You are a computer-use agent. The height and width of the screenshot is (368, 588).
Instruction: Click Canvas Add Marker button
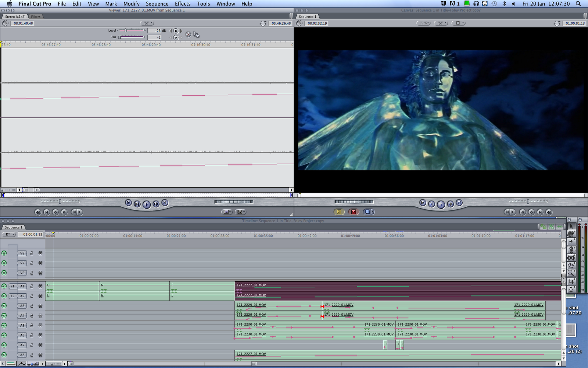pyautogui.click(x=523, y=212)
